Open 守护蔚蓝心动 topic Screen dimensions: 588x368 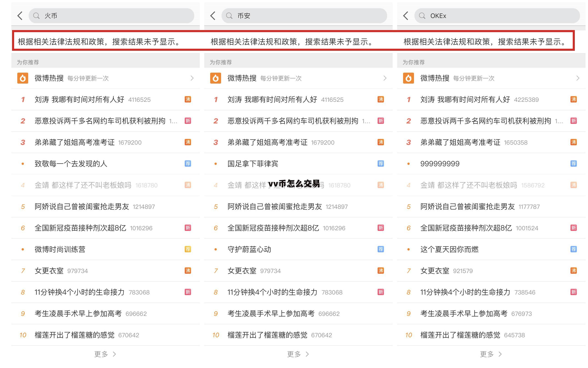pos(249,250)
